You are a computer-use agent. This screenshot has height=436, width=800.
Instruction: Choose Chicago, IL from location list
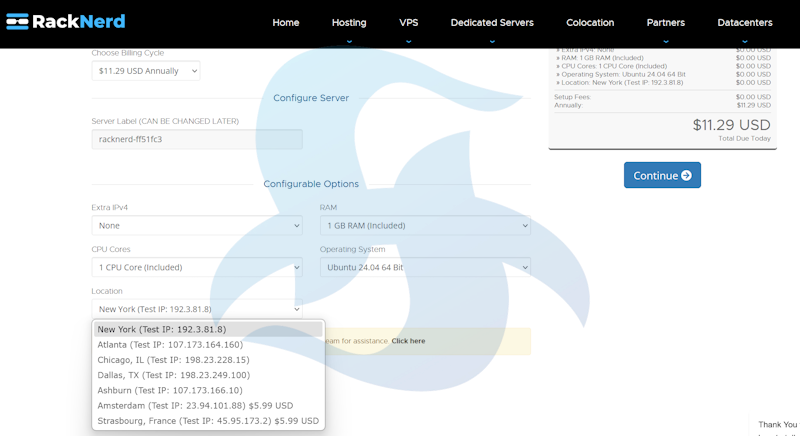tap(173, 360)
